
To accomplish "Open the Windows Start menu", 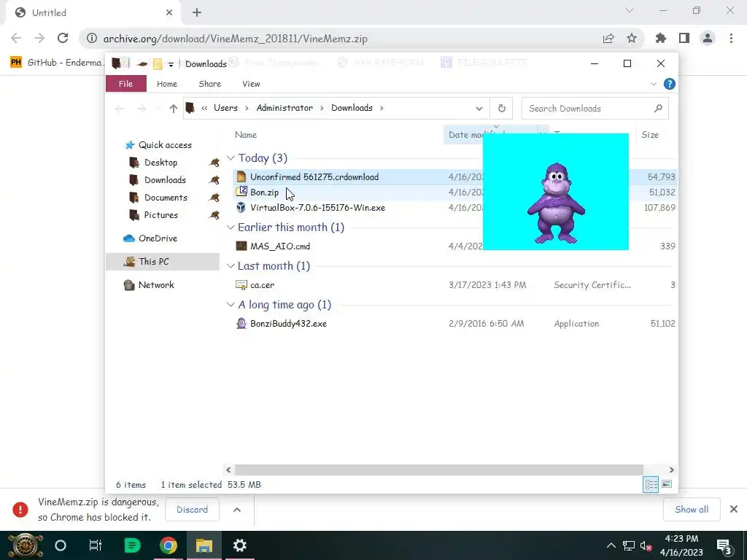I will [x=26, y=545].
